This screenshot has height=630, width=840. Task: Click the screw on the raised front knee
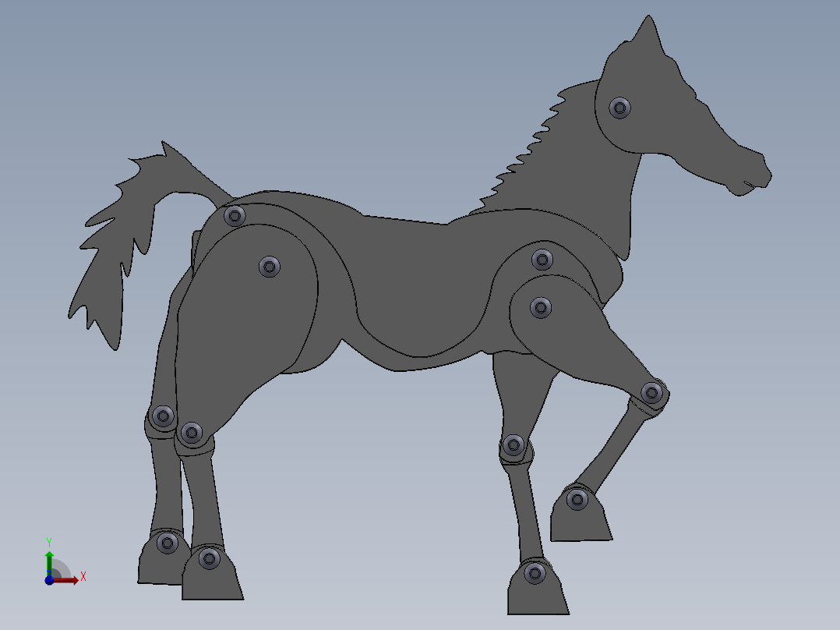coord(651,393)
